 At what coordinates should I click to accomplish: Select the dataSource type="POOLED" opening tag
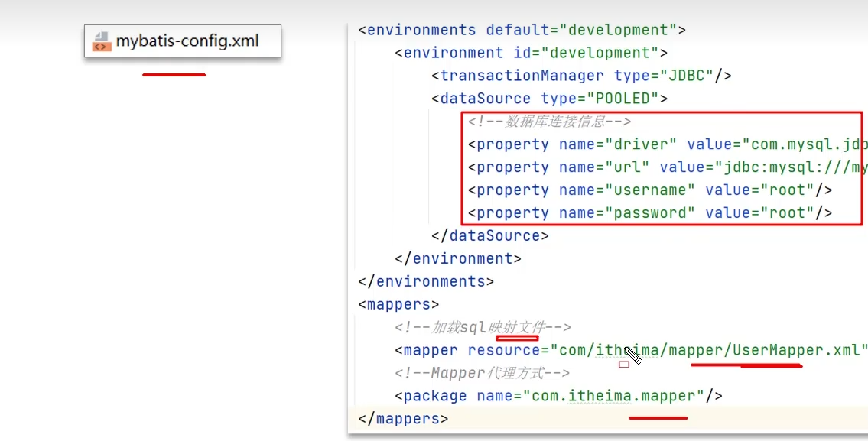[549, 99]
